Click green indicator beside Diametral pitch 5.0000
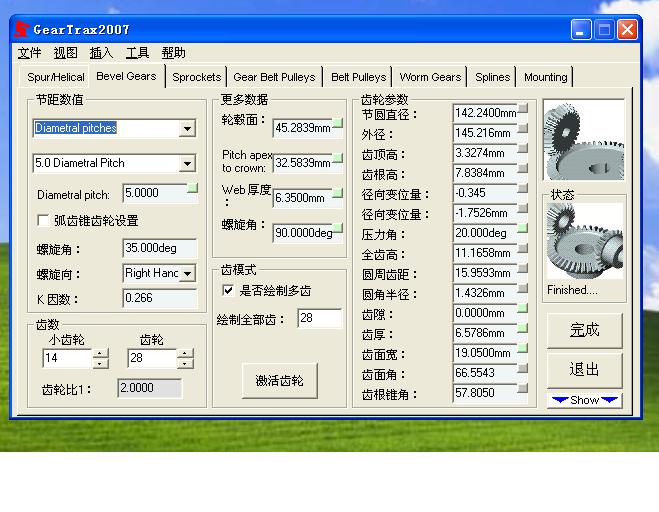This screenshot has width=659, height=512. tap(192, 188)
